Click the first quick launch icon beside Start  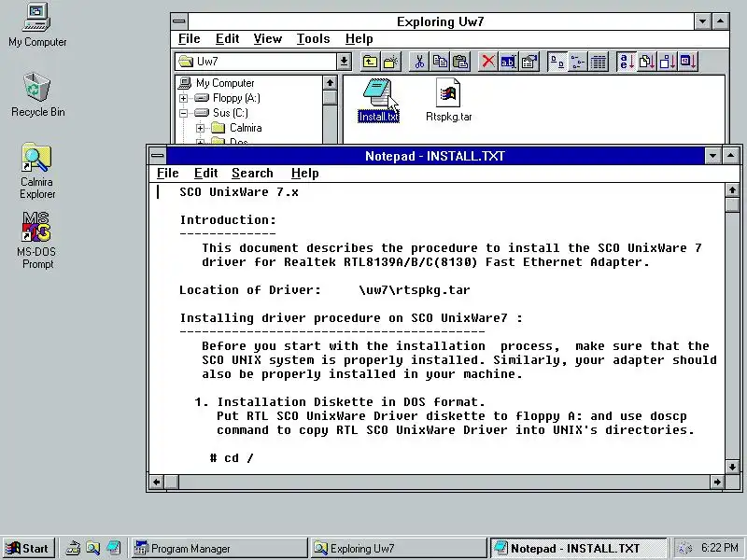[73, 549]
